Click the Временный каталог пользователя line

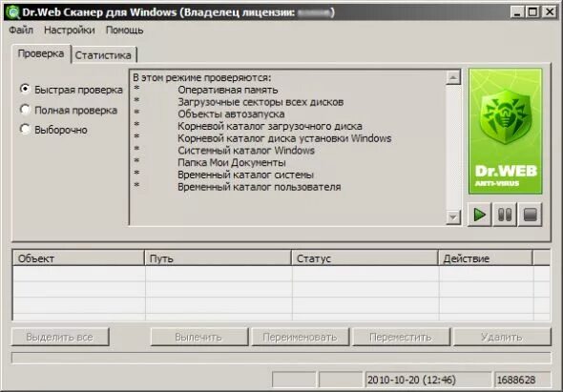pyautogui.click(x=260, y=187)
